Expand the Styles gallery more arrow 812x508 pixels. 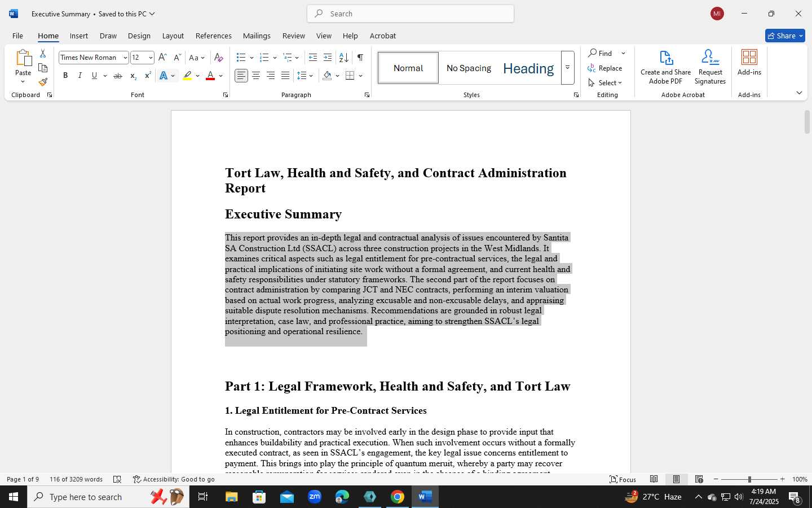pos(568,68)
